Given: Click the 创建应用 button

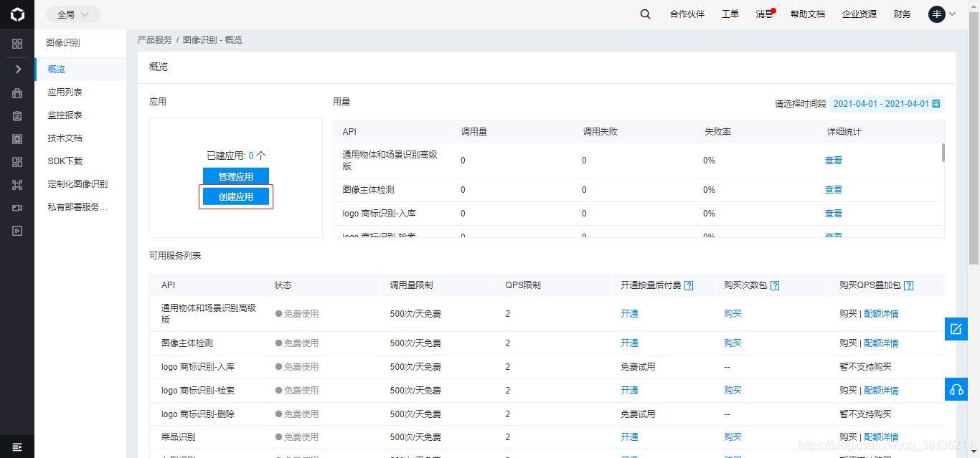Looking at the screenshot, I should coord(236,196).
